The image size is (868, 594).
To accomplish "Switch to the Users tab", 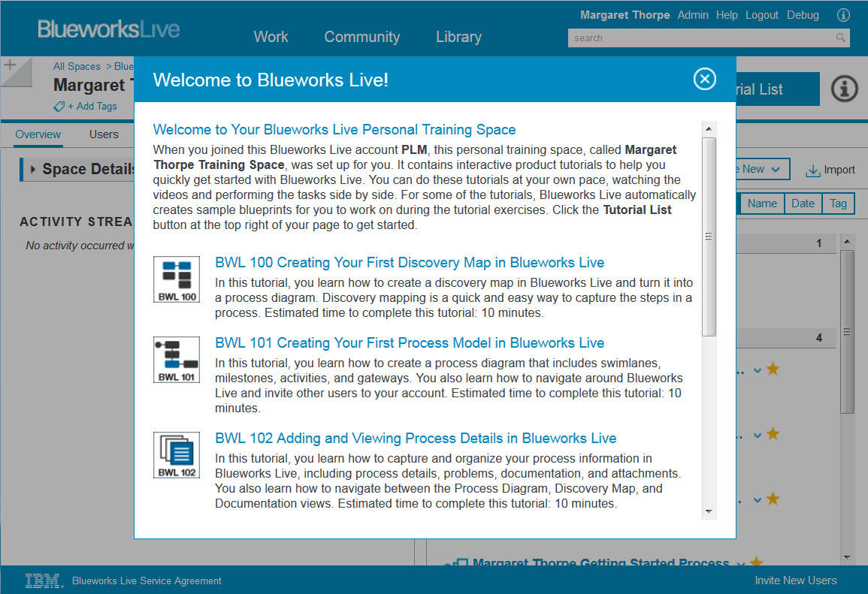I will click(104, 134).
